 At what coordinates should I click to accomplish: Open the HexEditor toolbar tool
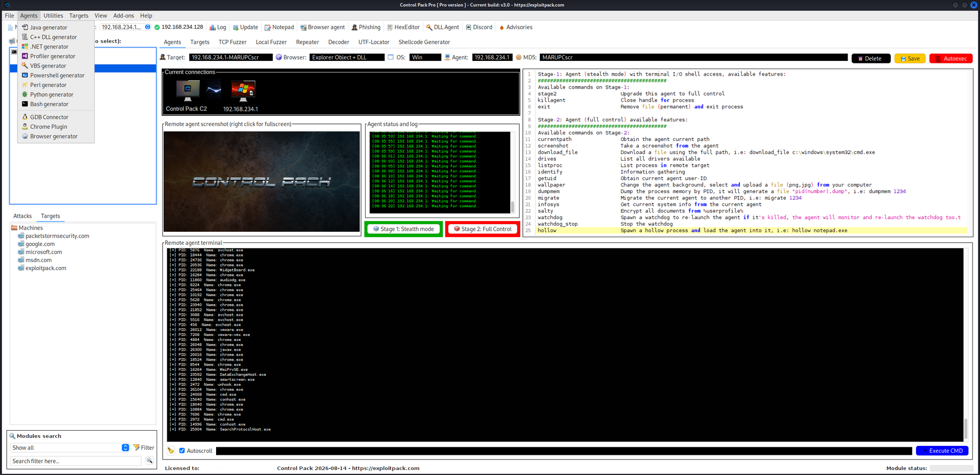click(403, 27)
